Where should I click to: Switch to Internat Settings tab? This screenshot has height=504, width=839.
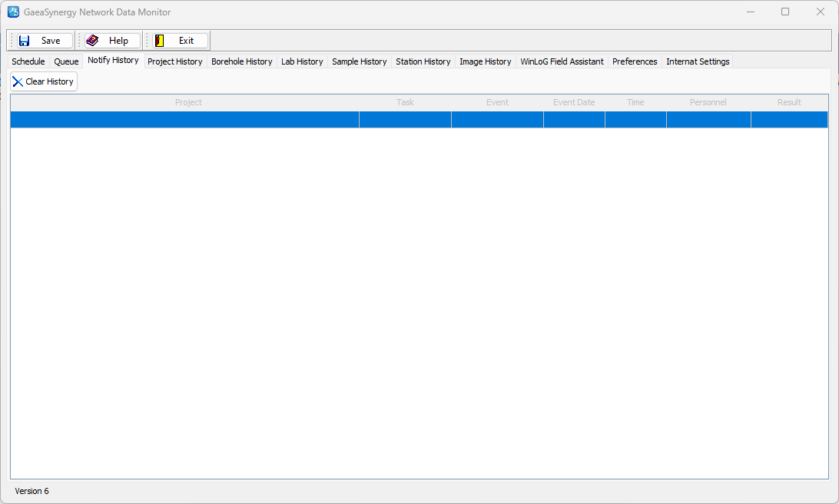[x=698, y=61]
